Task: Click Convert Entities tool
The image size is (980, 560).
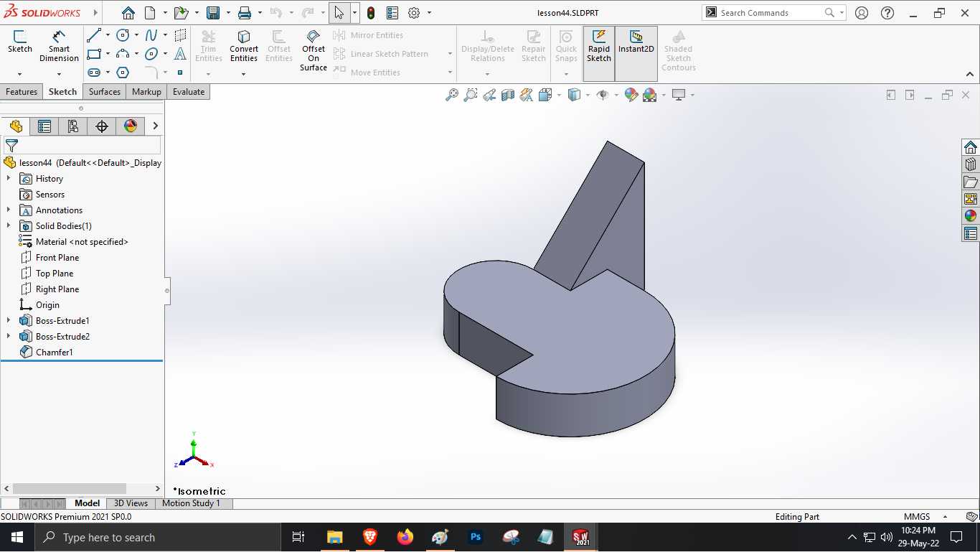Action: [x=244, y=46]
